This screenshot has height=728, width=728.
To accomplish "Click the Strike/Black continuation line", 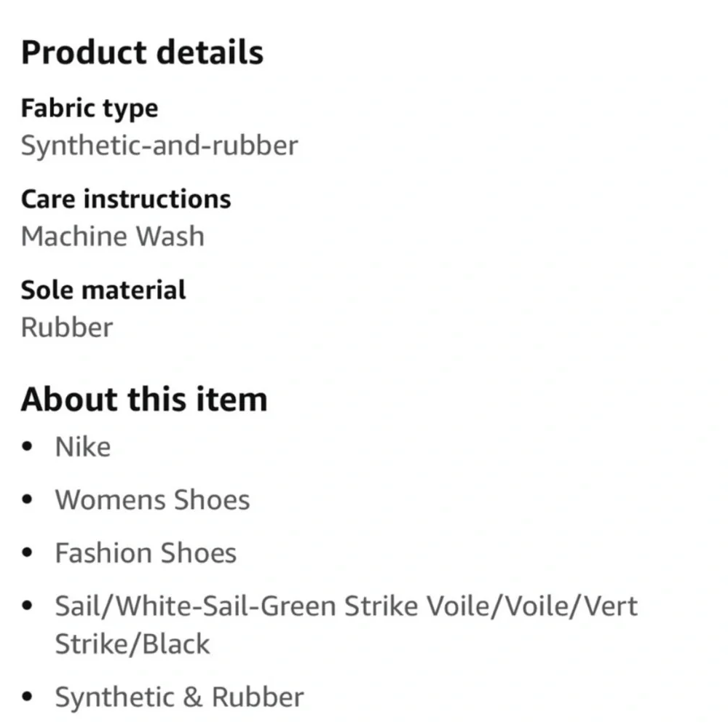I will [x=132, y=644].
